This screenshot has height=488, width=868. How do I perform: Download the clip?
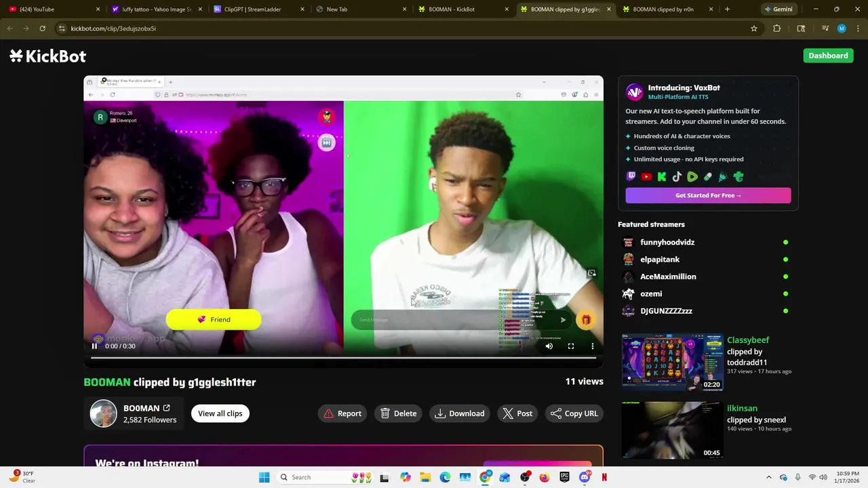(460, 413)
